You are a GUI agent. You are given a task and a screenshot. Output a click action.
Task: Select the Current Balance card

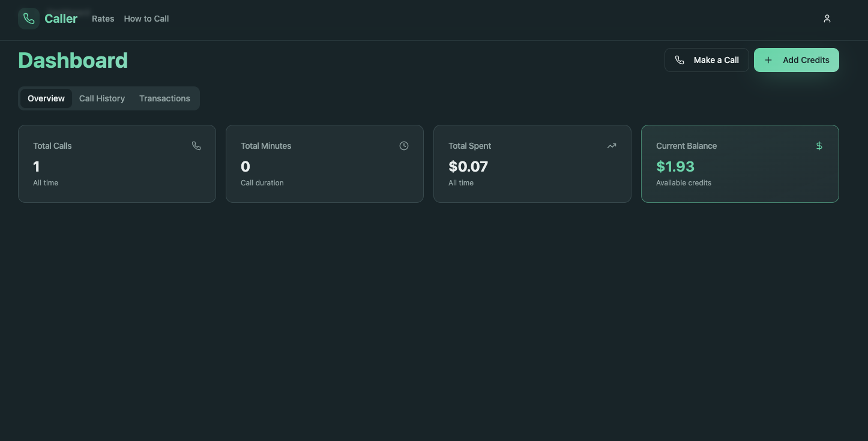740,164
